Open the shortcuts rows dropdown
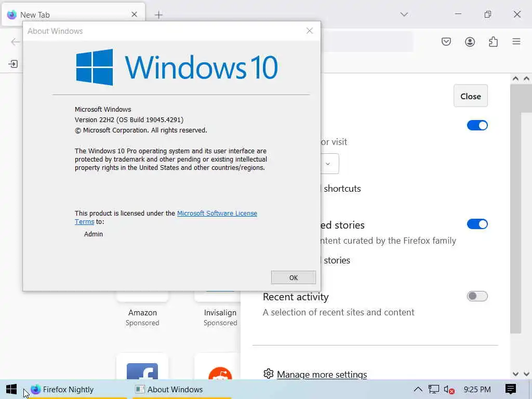The image size is (532, 399). (x=329, y=164)
